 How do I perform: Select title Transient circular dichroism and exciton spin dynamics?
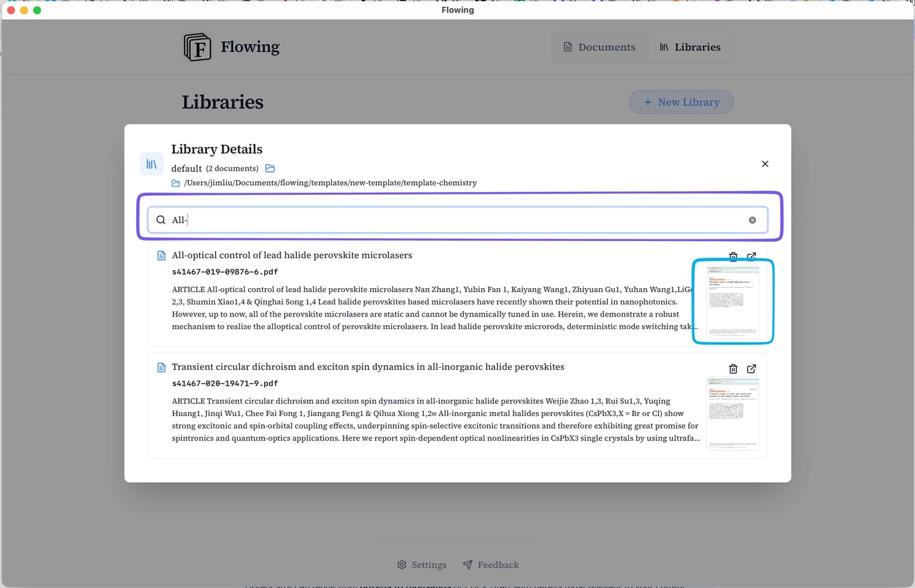pos(368,367)
